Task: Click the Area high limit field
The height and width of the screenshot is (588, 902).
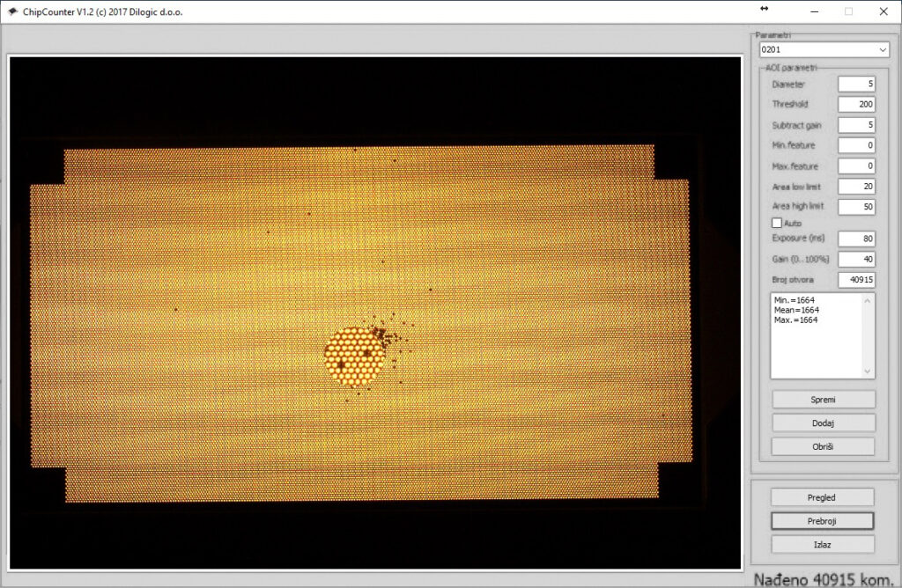Action: [x=856, y=206]
